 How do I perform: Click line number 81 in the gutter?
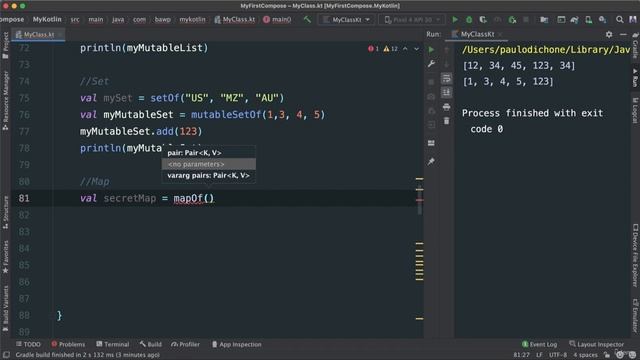click(x=24, y=198)
